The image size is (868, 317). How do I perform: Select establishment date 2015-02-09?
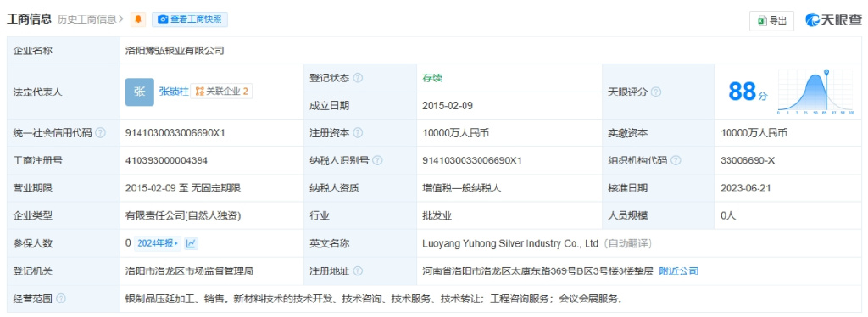pyautogui.click(x=448, y=106)
